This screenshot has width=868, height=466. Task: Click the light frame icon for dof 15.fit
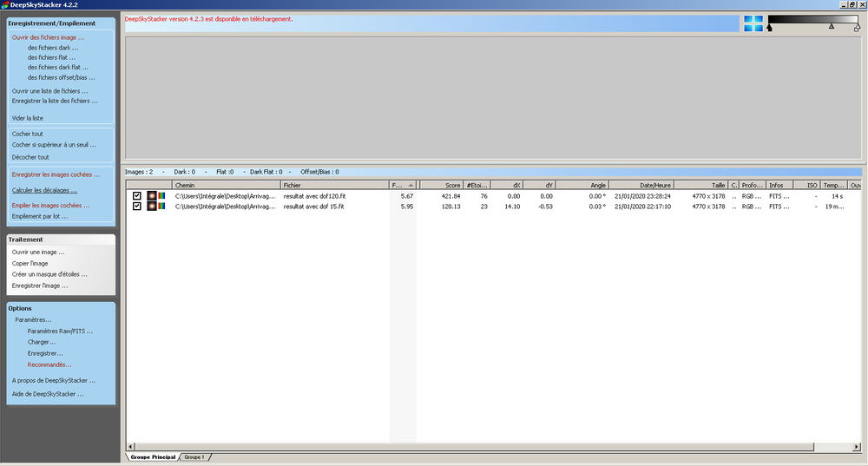tap(152, 207)
